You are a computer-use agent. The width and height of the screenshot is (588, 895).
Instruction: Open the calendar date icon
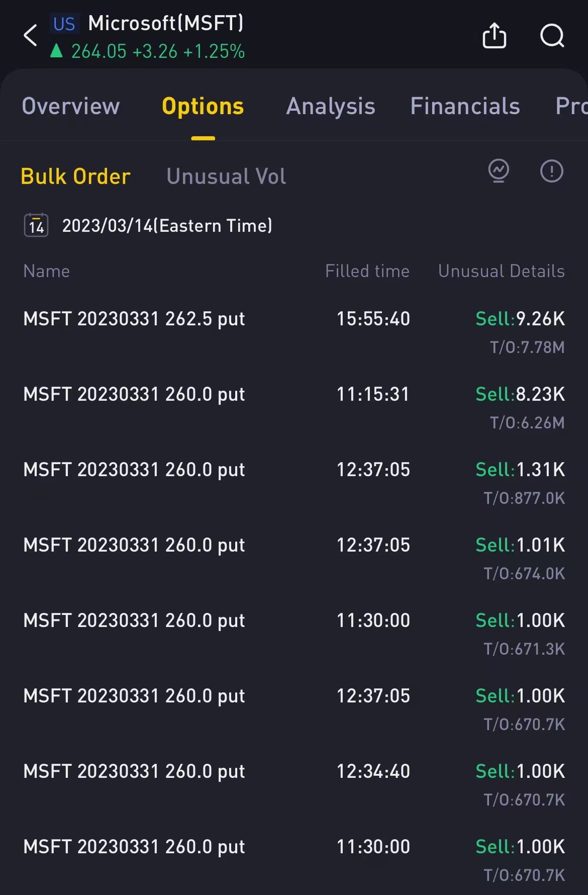[36, 225]
